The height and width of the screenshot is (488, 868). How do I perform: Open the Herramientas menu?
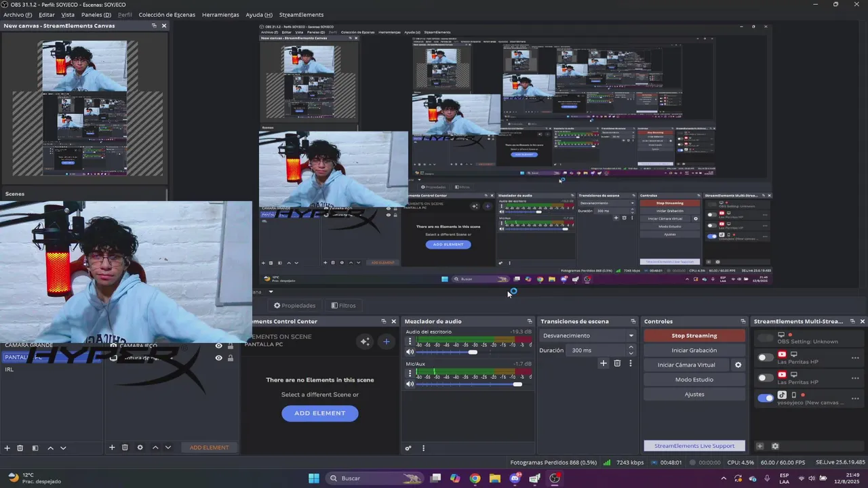click(220, 14)
